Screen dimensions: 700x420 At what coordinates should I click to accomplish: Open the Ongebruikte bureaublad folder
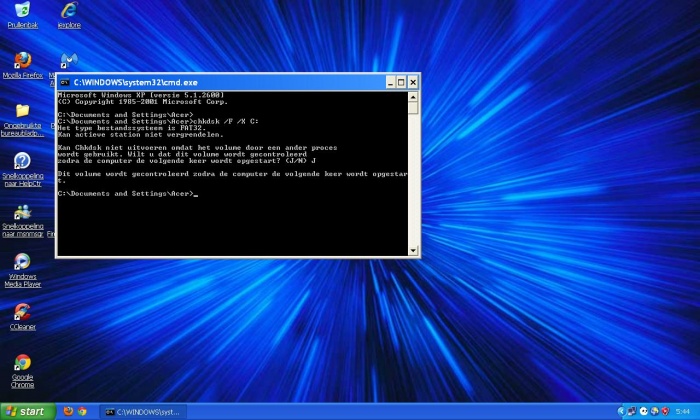click(22, 120)
